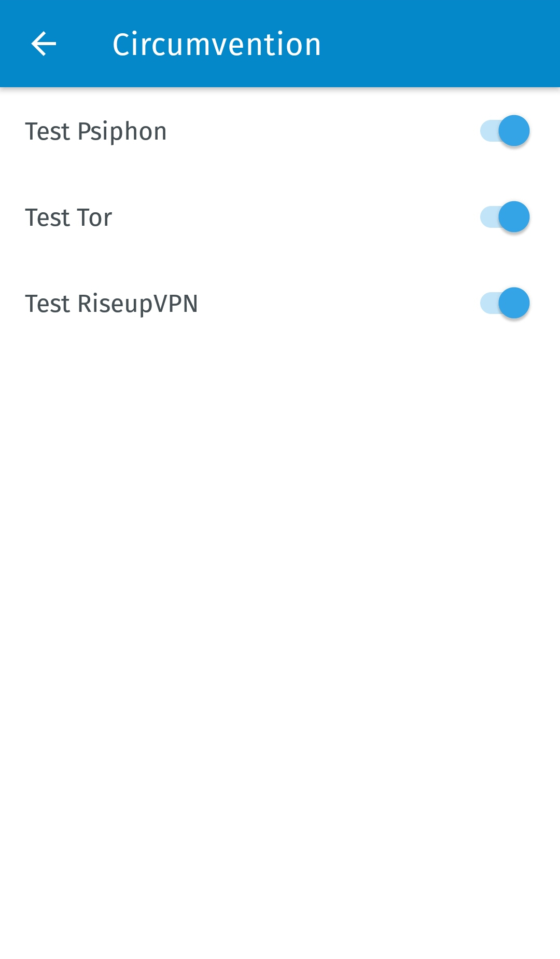
Task: Click the blue app bar beside Circumvention
Action: point(441,44)
